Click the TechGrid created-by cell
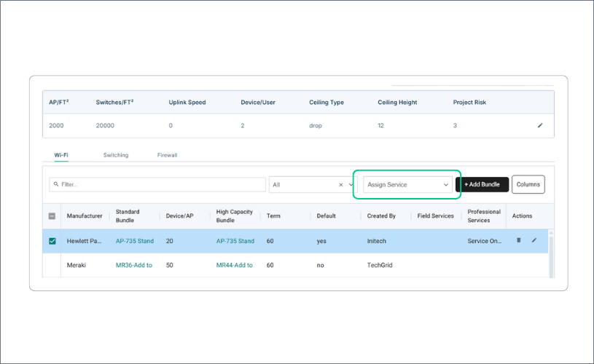 pyautogui.click(x=380, y=265)
